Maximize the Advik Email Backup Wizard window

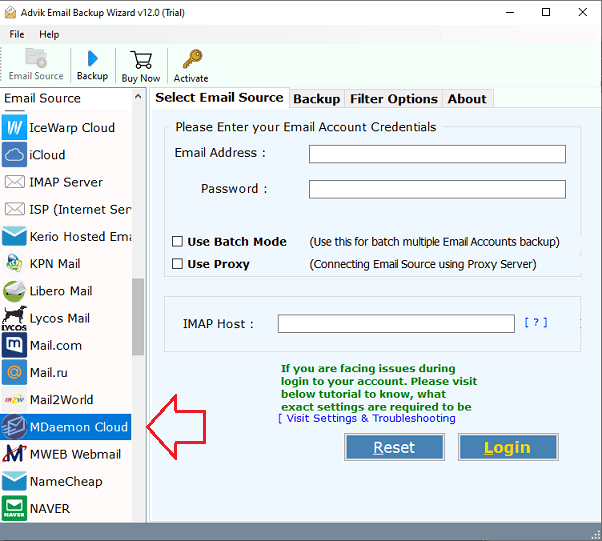click(546, 12)
